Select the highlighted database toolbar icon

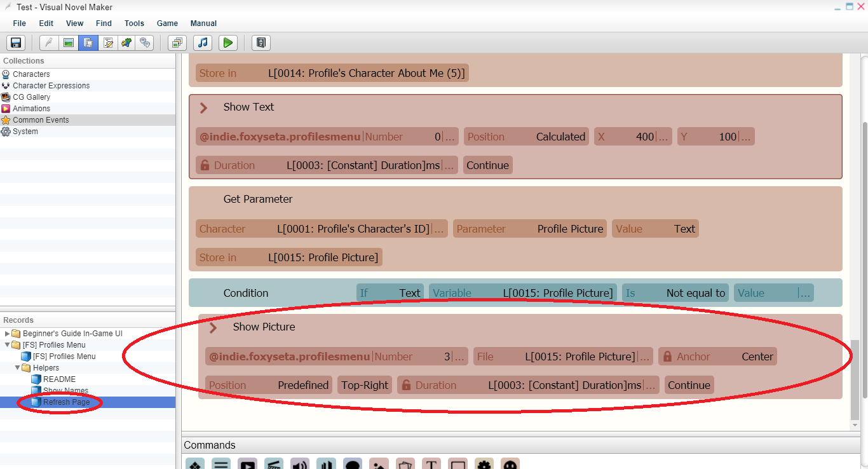(88, 43)
